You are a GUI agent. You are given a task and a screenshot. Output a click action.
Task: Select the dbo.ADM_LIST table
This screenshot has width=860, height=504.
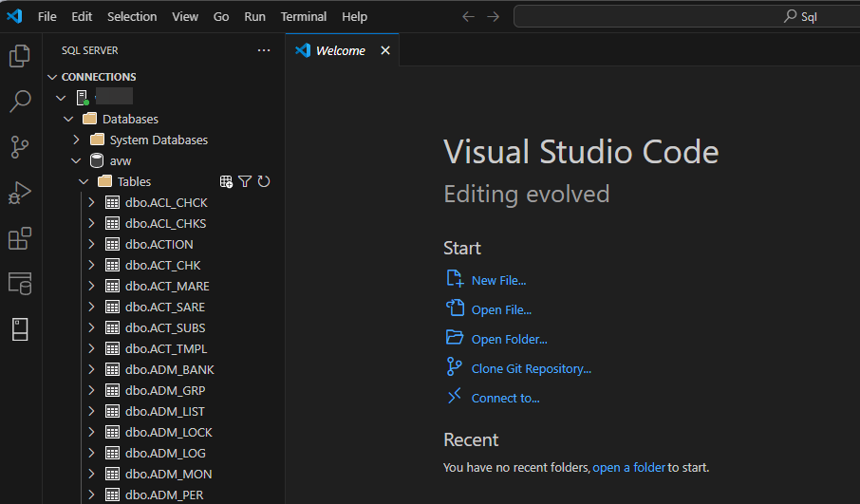tap(163, 411)
